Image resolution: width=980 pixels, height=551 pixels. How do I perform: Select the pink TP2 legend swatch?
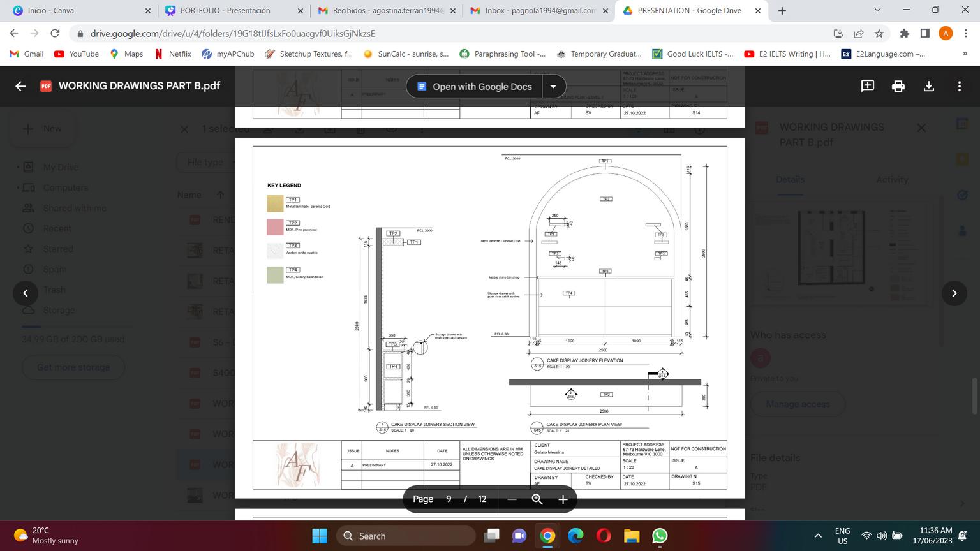[275, 227]
